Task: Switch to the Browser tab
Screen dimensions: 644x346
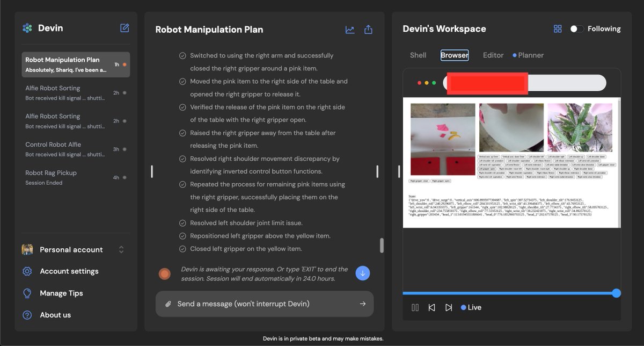Action: point(455,55)
